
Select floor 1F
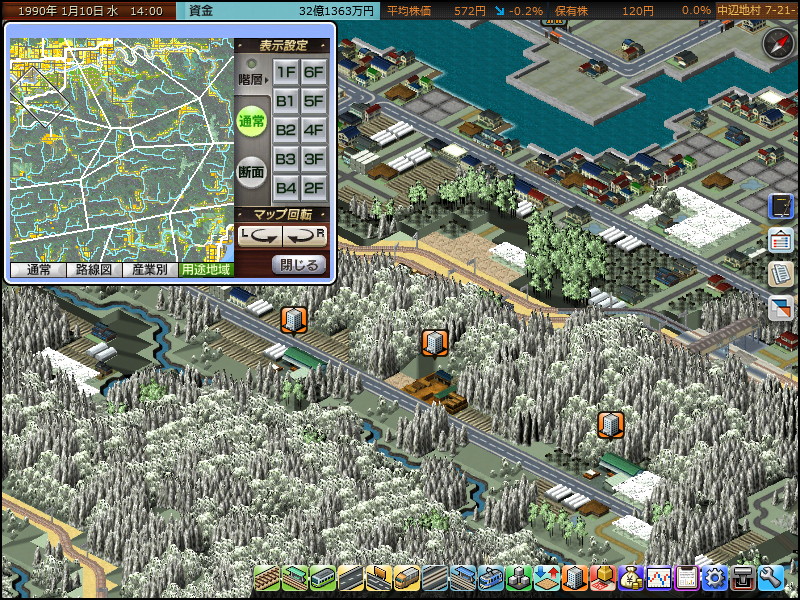point(286,72)
